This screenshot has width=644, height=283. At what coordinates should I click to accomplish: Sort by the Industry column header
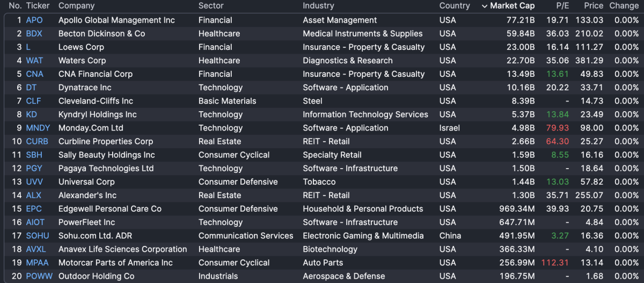coord(318,6)
